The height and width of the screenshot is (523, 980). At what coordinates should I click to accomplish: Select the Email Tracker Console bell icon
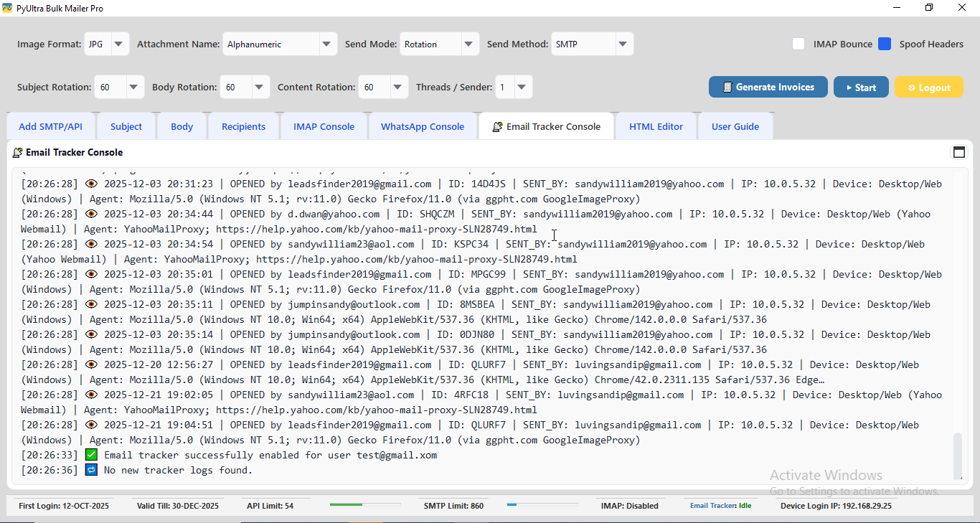pyautogui.click(x=496, y=126)
